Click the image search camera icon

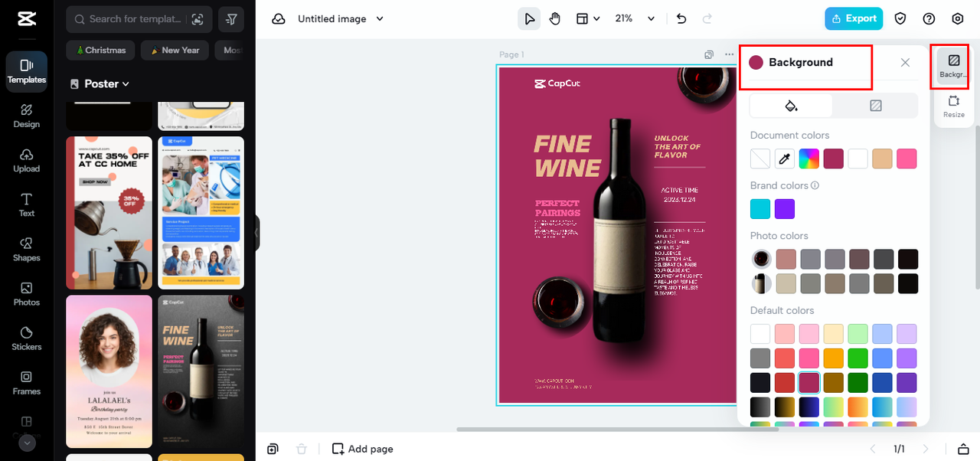click(198, 19)
